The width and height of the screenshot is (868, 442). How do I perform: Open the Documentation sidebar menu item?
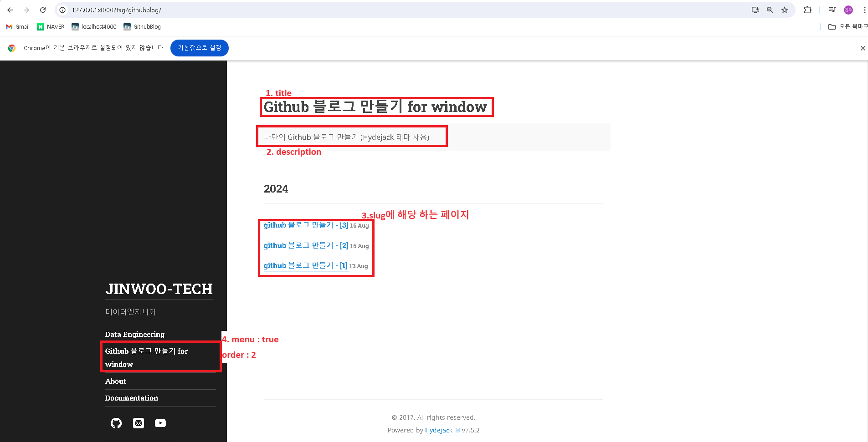pyautogui.click(x=132, y=398)
